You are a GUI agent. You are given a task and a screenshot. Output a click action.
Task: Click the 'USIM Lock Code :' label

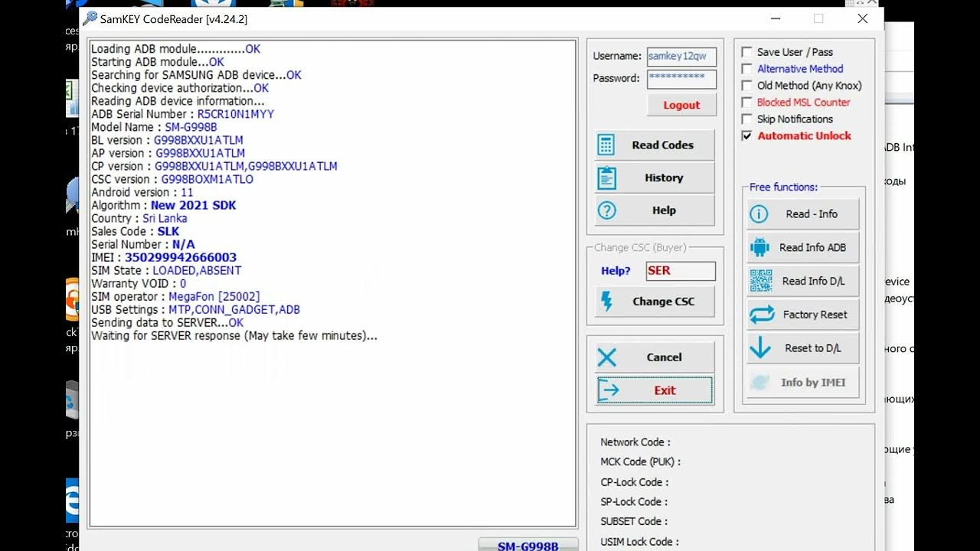tap(640, 542)
